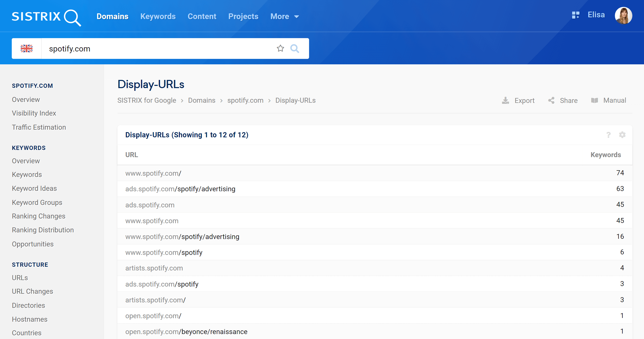Click the SISTRIX logo
The height and width of the screenshot is (339, 644).
(46, 17)
